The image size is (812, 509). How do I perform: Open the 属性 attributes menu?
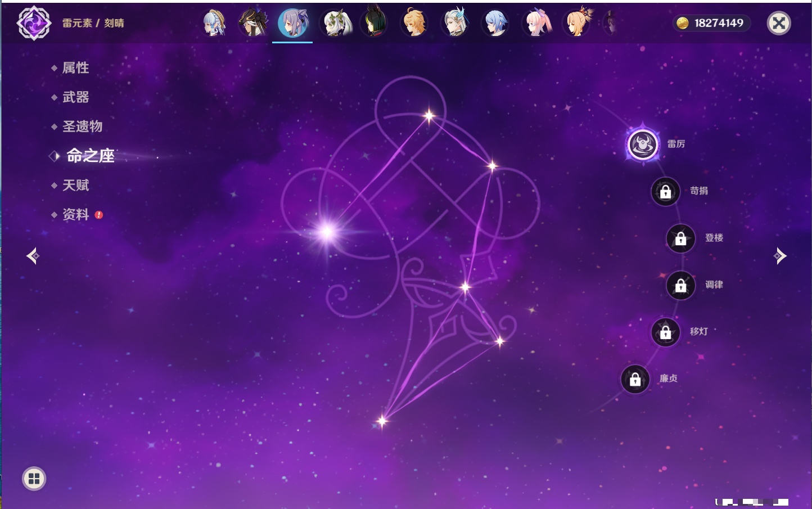click(x=75, y=68)
